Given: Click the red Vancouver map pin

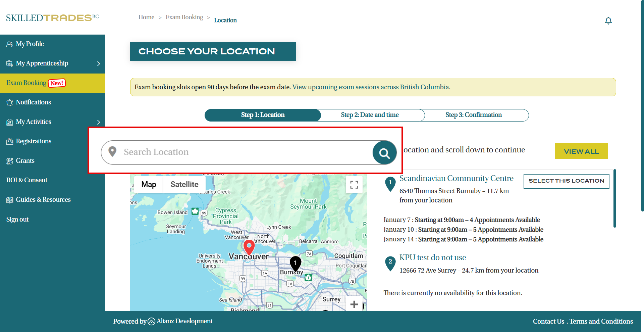Looking at the screenshot, I should click(249, 247).
